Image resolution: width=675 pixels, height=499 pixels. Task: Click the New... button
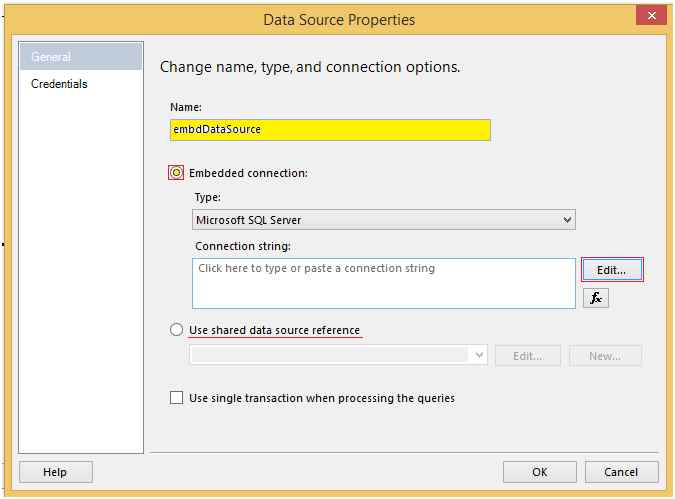pyautogui.click(x=605, y=356)
